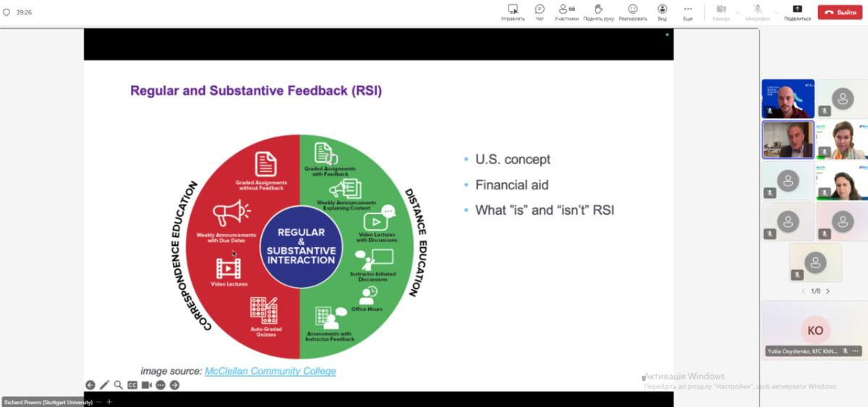The width and height of the screenshot is (868, 407).
Task: Go to the next slide arrow
Action: 174,385
